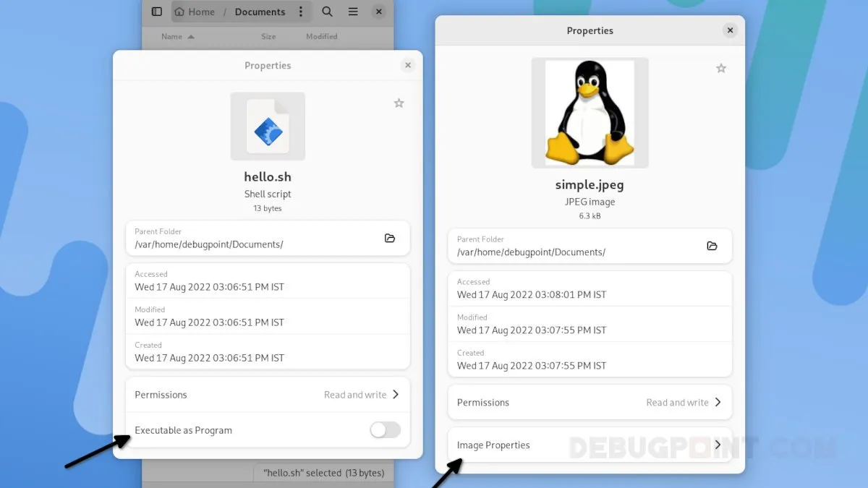Close the simple.jpeg Properties dialog
Screen dimensions: 868x488
pyautogui.click(x=730, y=30)
